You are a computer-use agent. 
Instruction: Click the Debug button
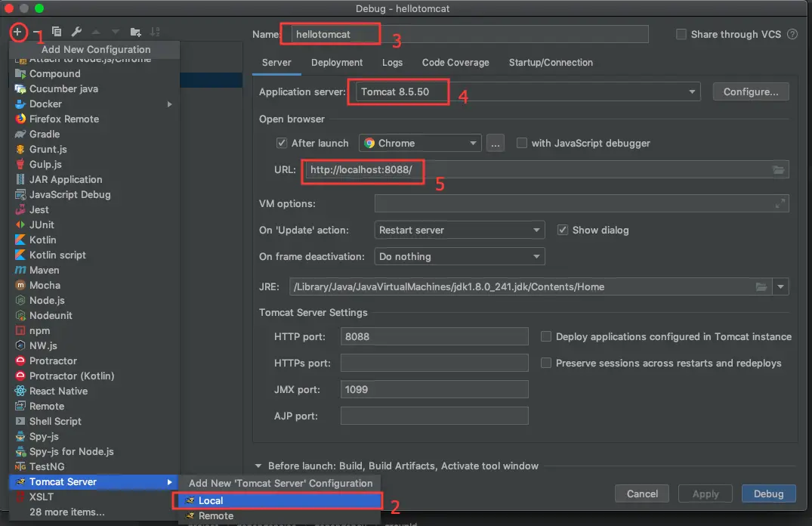pyautogui.click(x=768, y=494)
